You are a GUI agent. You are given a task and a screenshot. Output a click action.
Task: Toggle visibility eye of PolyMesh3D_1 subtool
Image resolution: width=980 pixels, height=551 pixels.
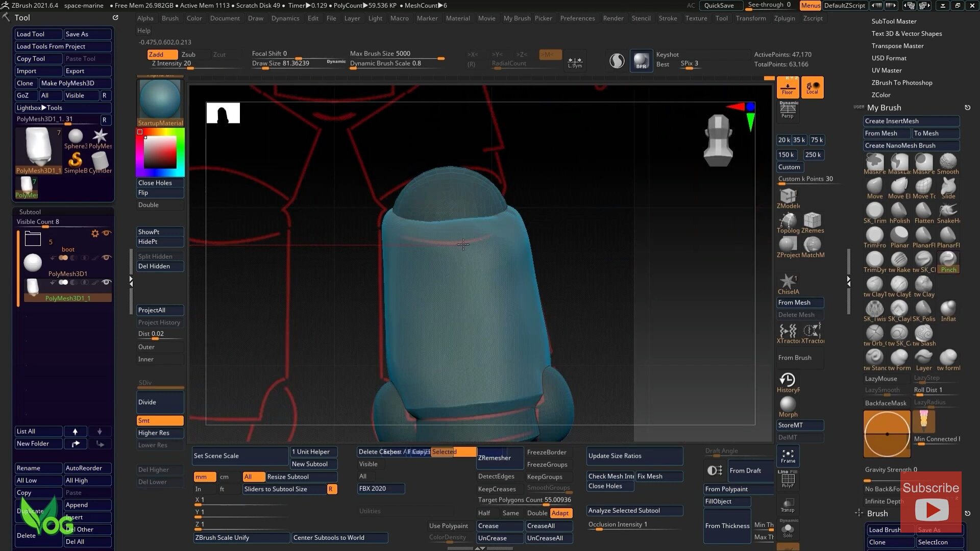(106, 282)
